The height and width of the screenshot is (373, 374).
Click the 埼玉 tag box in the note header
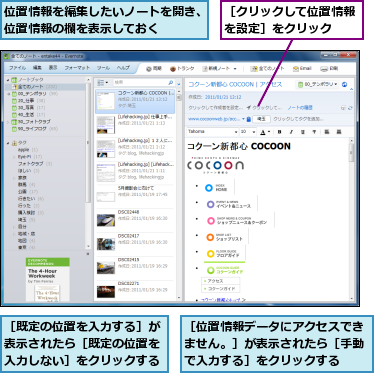261,119
